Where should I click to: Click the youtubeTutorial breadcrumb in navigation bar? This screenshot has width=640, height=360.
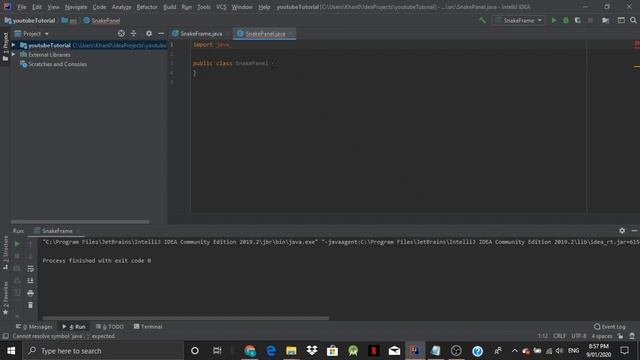pyautogui.click(x=30, y=20)
